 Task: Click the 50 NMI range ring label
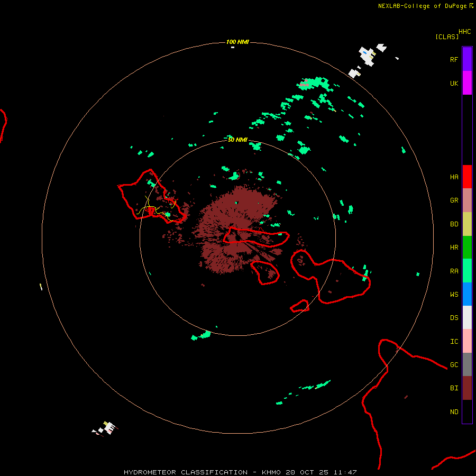[237, 140]
